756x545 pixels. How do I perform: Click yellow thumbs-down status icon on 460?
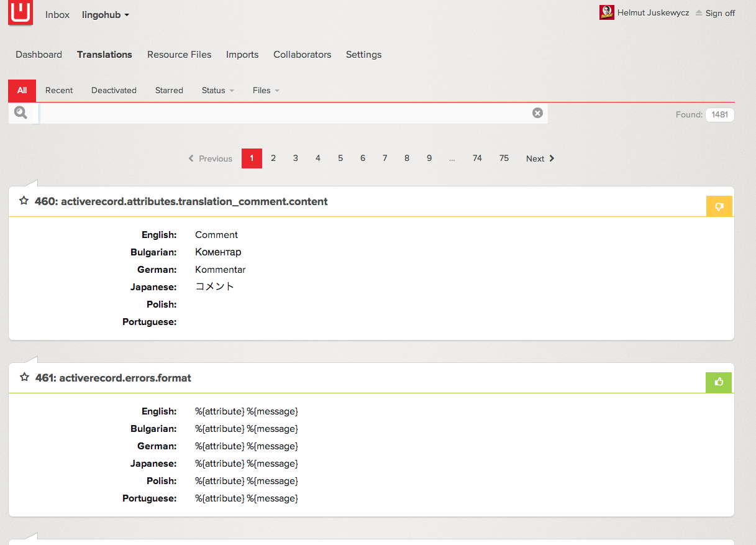coord(719,206)
